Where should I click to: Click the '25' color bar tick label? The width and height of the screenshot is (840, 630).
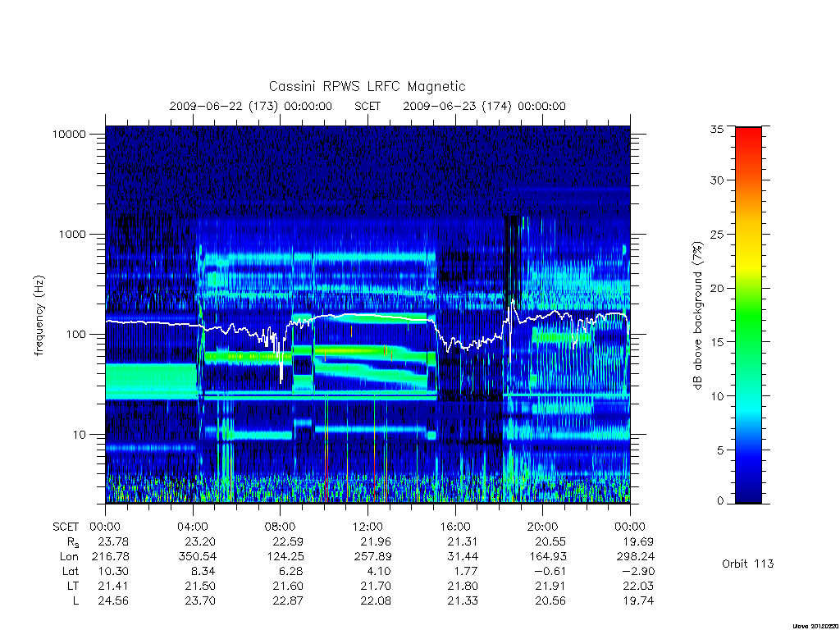(x=717, y=235)
